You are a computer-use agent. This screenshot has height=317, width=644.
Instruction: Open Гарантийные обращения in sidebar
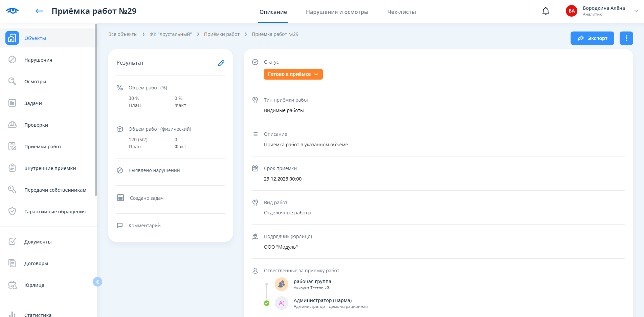coord(55,212)
